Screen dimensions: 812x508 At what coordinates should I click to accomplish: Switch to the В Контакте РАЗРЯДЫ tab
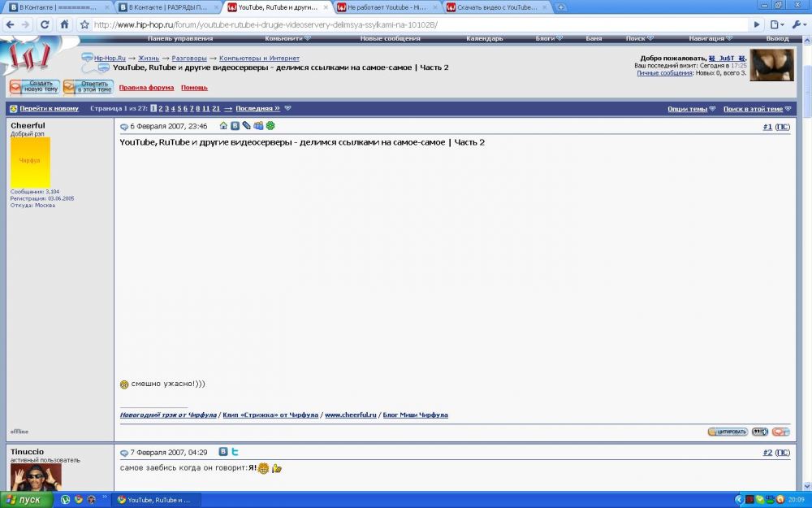[168, 7]
